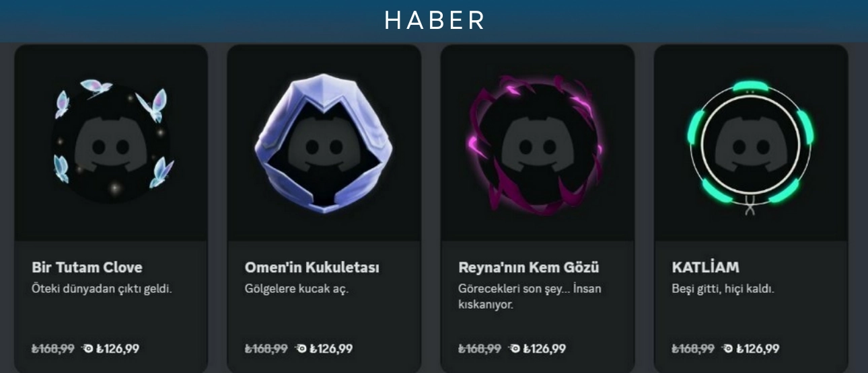Open the purple Reyna eye decoration preview

(x=536, y=145)
